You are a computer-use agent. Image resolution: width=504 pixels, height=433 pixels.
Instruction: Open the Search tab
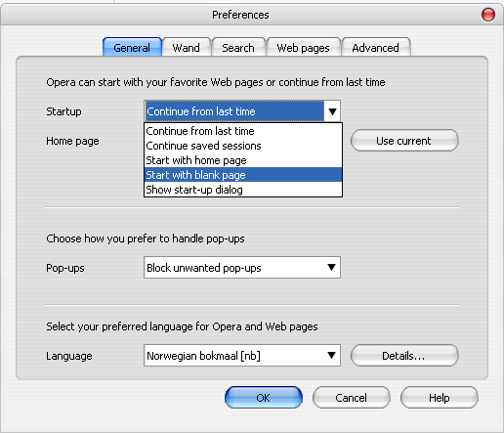click(238, 48)
